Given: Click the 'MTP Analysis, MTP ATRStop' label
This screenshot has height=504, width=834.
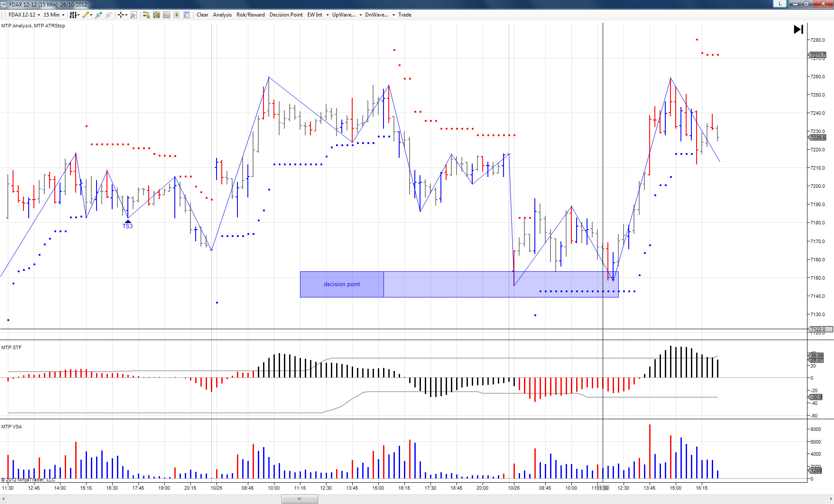Looking at the screenshot, I should [33, 26].
